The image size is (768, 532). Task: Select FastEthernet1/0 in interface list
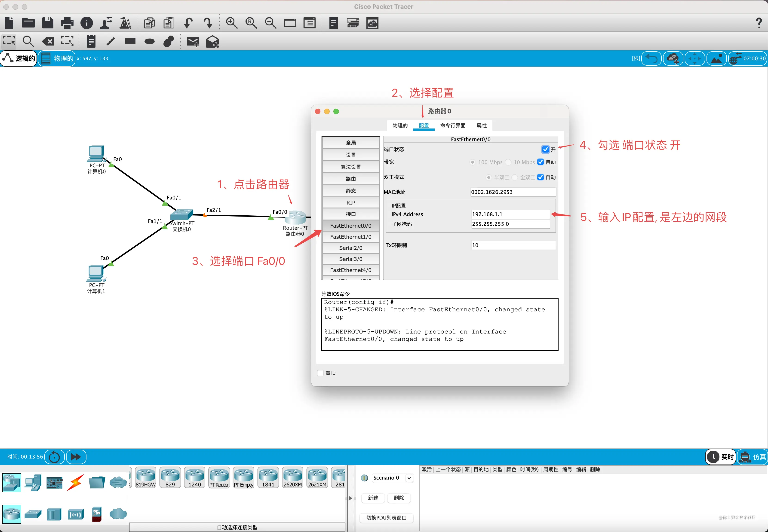pyautogui.click(x=350, y=237)
